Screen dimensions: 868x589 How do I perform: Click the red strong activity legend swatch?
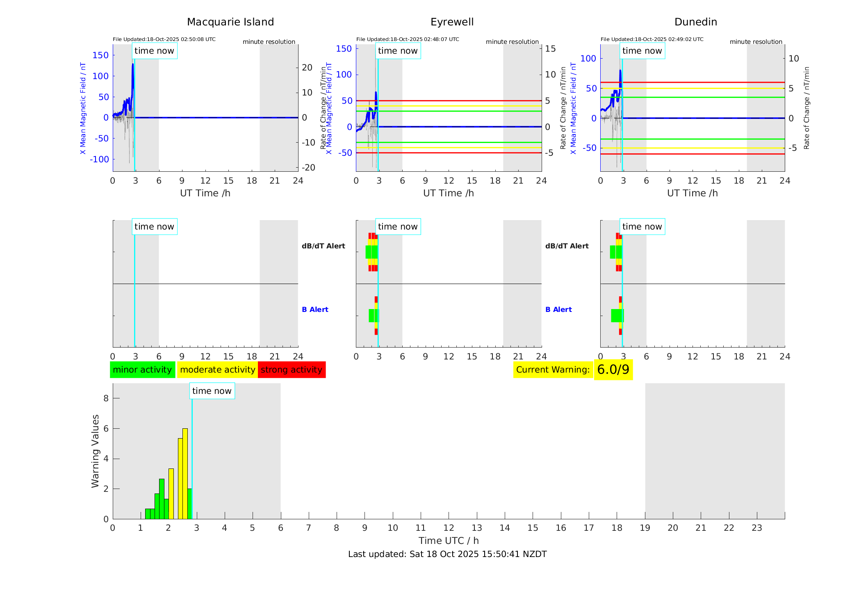(292, 370)
